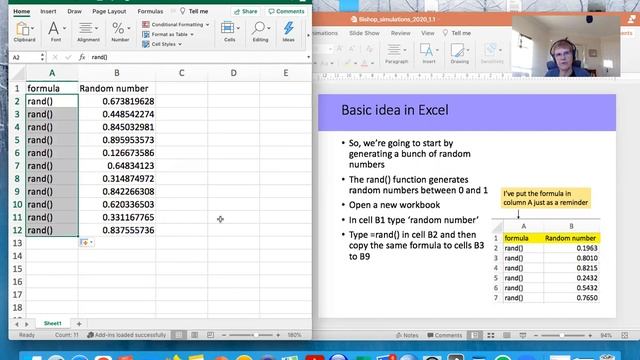Add a new sheet with the plus icon
This screenshot has height=360, width=640.
click(79, 324)
